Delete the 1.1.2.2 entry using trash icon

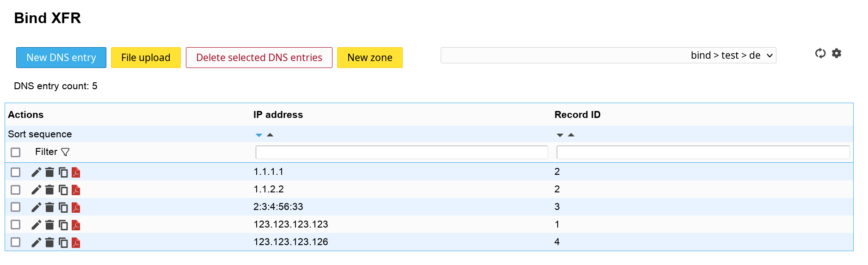49,190
